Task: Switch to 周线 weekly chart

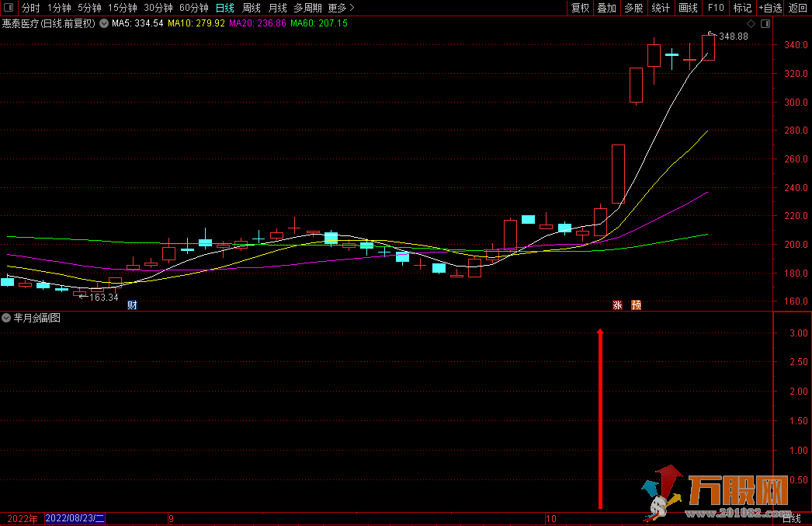Action: (252, 8)
